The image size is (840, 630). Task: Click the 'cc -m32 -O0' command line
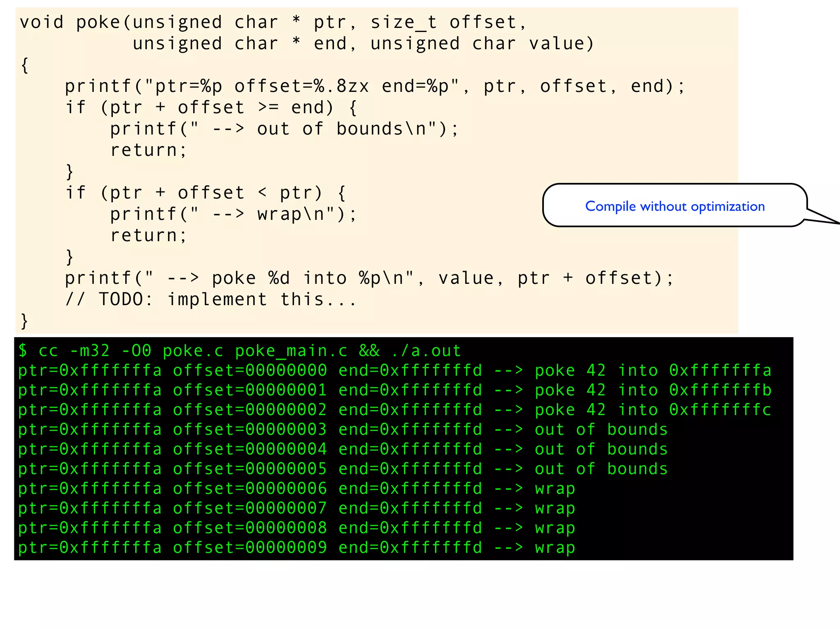pos(240,351)
